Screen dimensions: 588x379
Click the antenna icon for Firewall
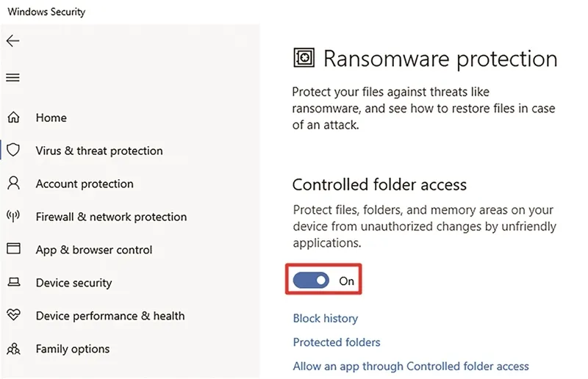tap(13, 216)
